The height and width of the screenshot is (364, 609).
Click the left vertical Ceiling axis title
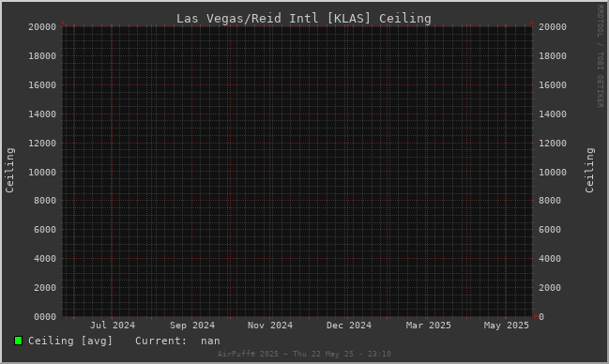coord(9,170)
